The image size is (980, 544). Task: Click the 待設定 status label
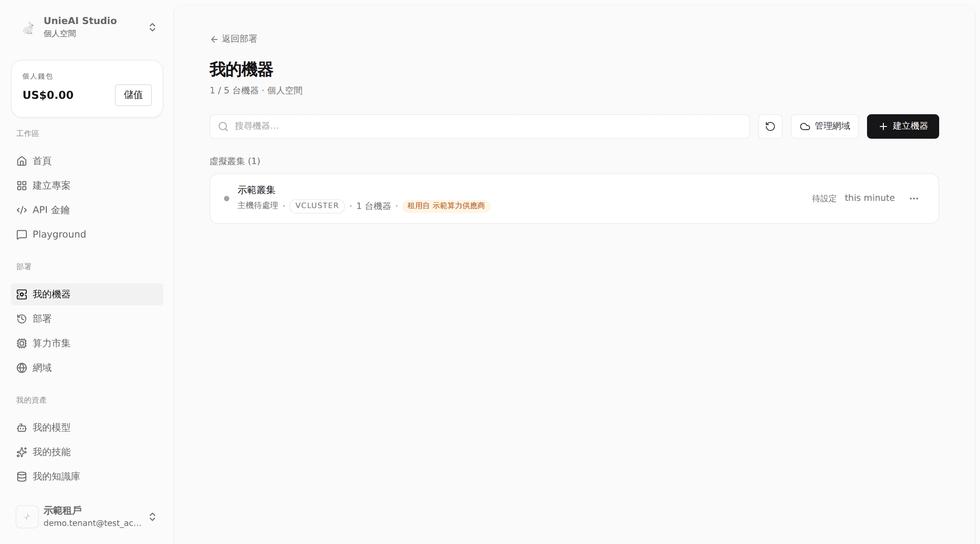click(x=824, y=199)
